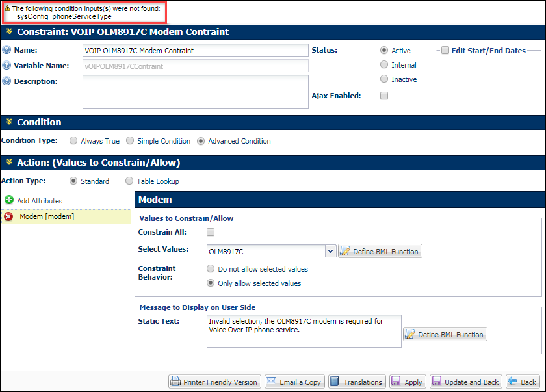Click the help icon beside Name
Image resolution: width=546 pixels, height=392 pixels.
click(6, 50)
